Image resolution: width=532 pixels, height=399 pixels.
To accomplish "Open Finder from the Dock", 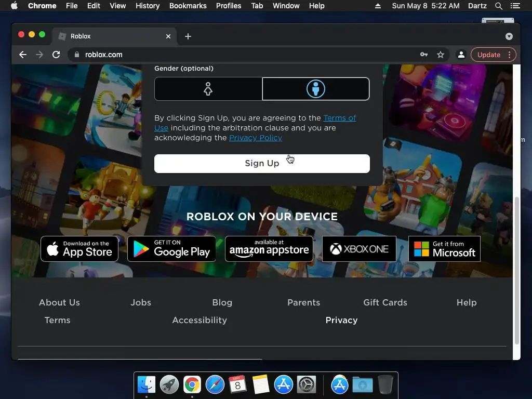I will (147, 385).
